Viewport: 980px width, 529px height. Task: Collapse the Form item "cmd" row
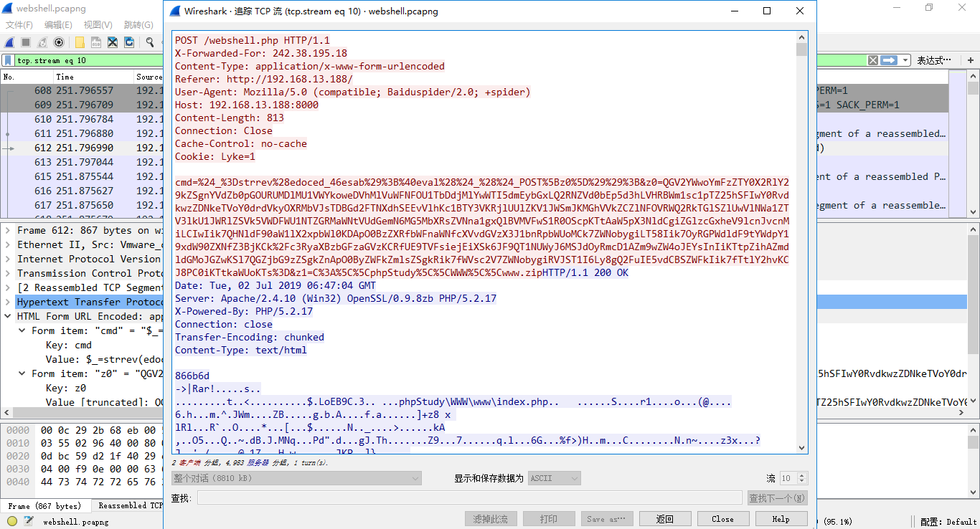coord(22,330)
